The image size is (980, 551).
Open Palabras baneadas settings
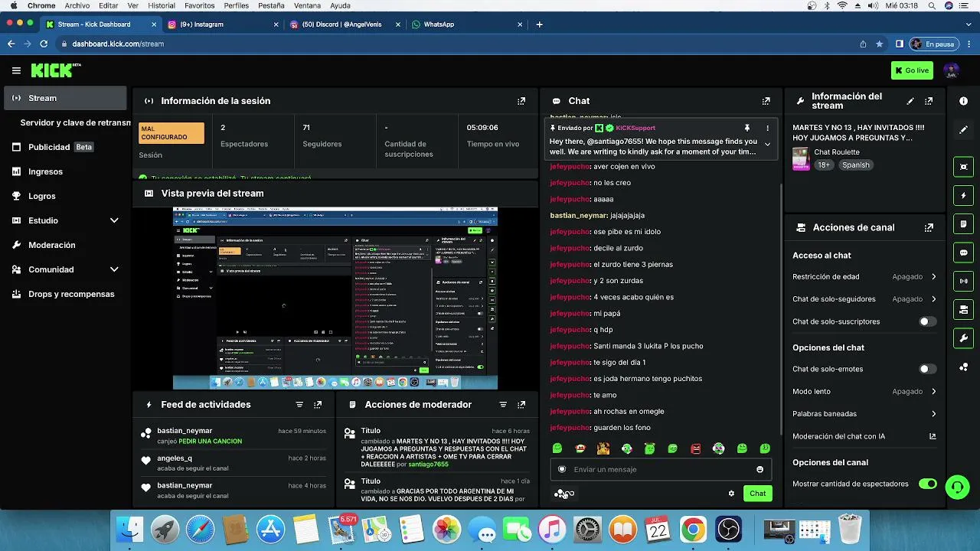[x=864, y=414]
